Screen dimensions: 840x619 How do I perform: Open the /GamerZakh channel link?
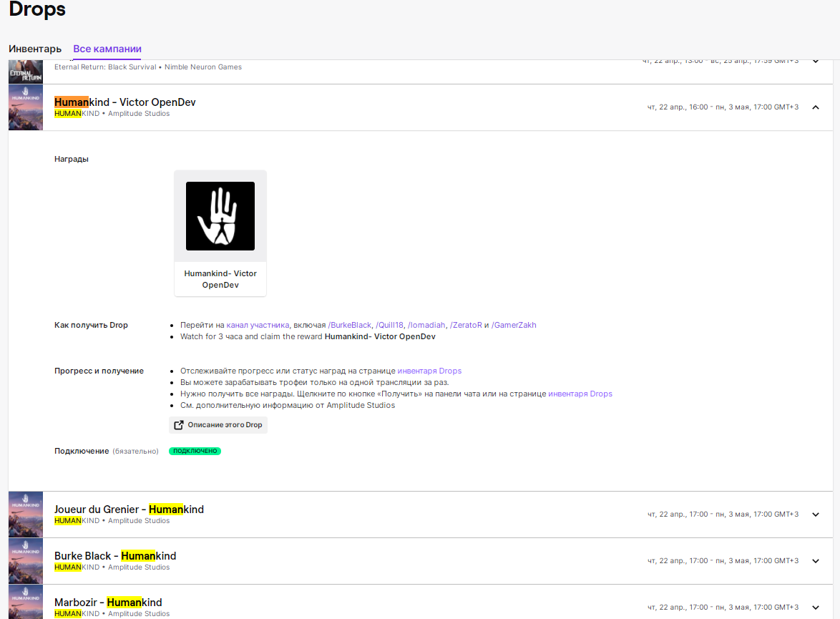(x=514, y=326)
